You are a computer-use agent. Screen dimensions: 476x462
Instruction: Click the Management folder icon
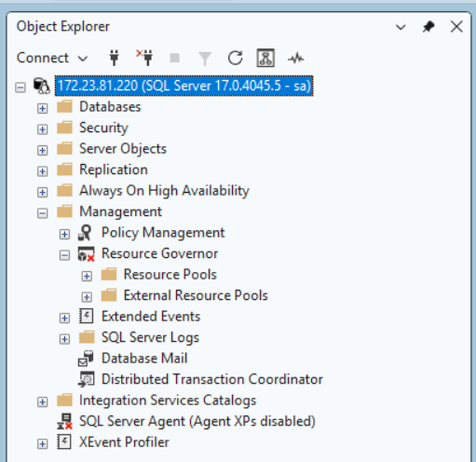tap(64, 211)
